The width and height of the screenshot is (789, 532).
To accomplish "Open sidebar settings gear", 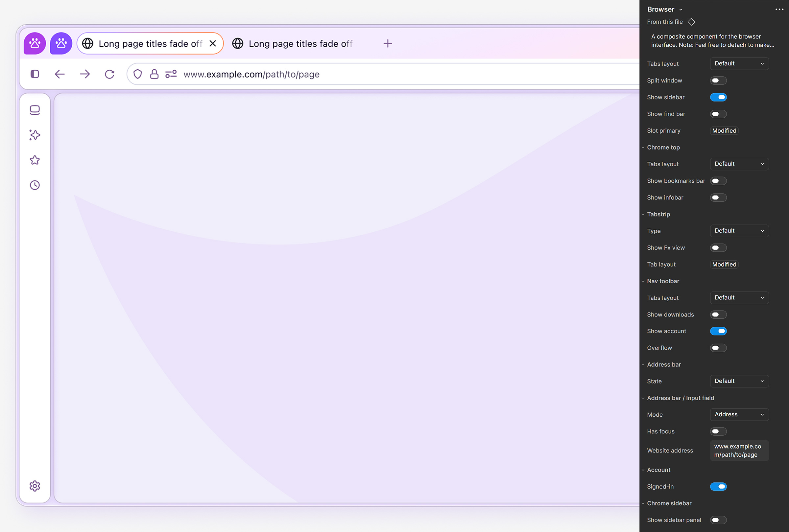I will (35, 486).
